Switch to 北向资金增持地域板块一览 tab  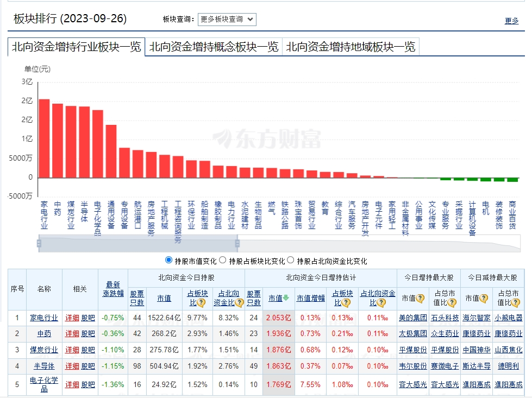351,47
